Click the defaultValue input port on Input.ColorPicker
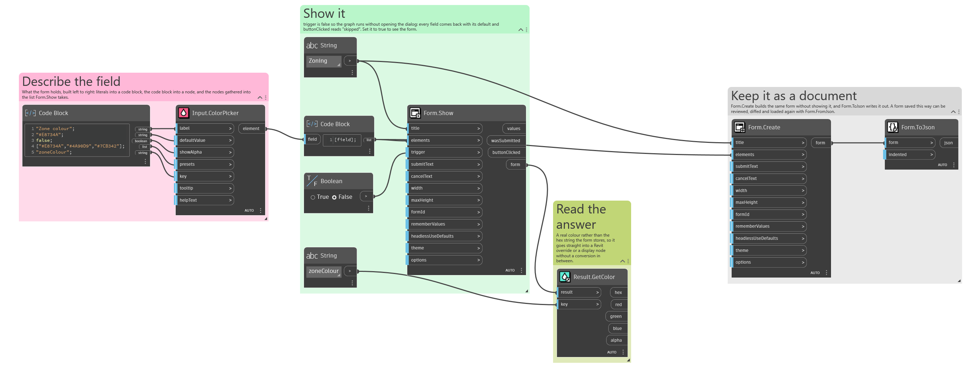 click(x=205, y=140)
